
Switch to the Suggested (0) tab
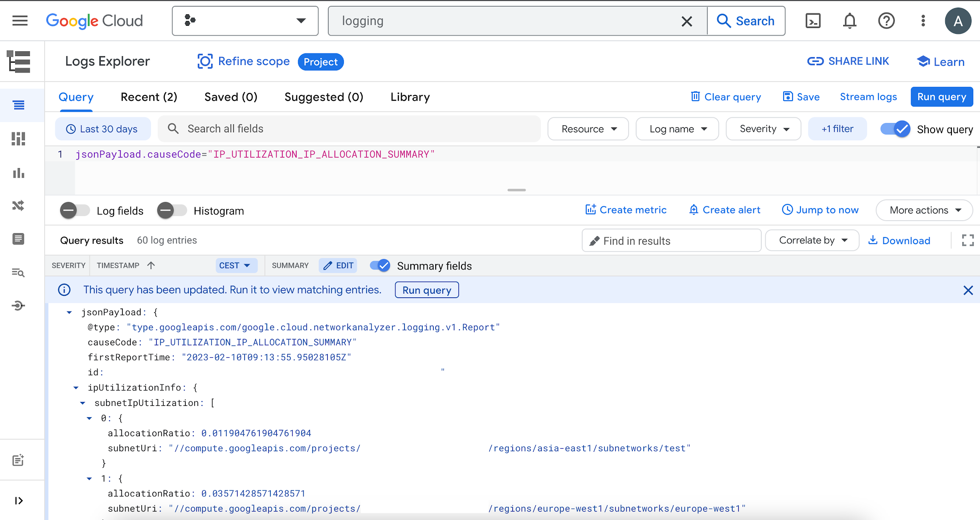[324, 97]
